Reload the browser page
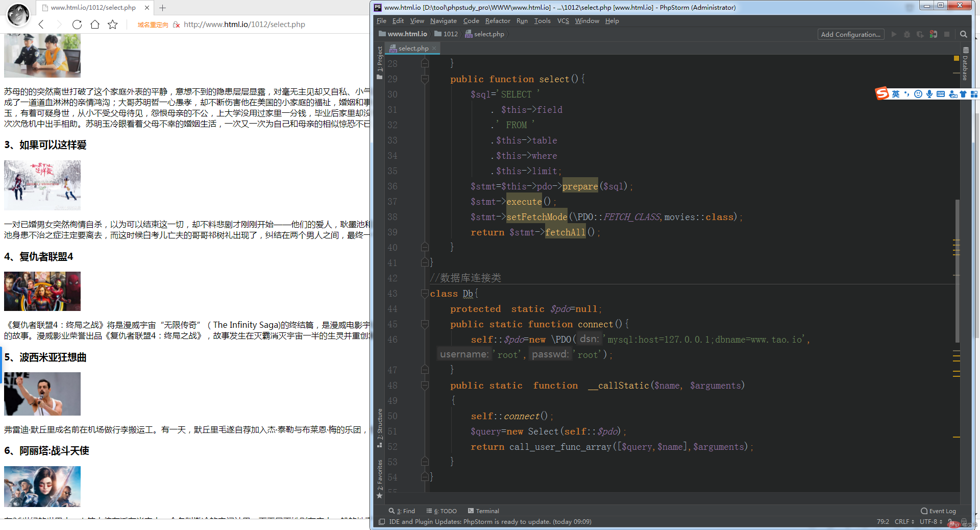 coord(77,25)
